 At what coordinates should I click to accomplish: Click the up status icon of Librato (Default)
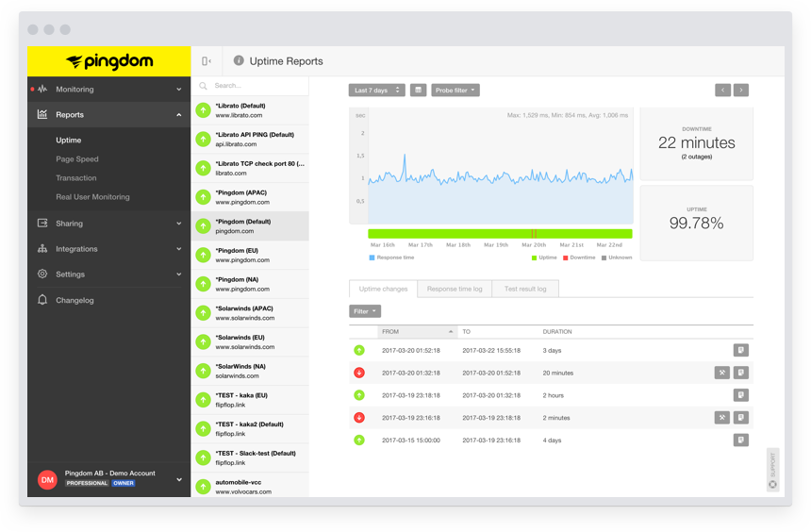(x=204, y=110)
